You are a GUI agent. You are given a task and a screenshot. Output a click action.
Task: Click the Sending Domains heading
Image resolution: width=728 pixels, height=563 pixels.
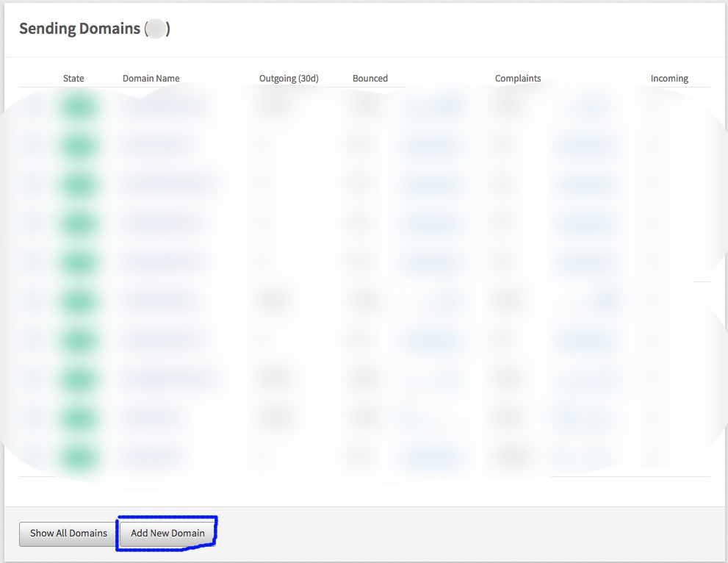[79, 29]
